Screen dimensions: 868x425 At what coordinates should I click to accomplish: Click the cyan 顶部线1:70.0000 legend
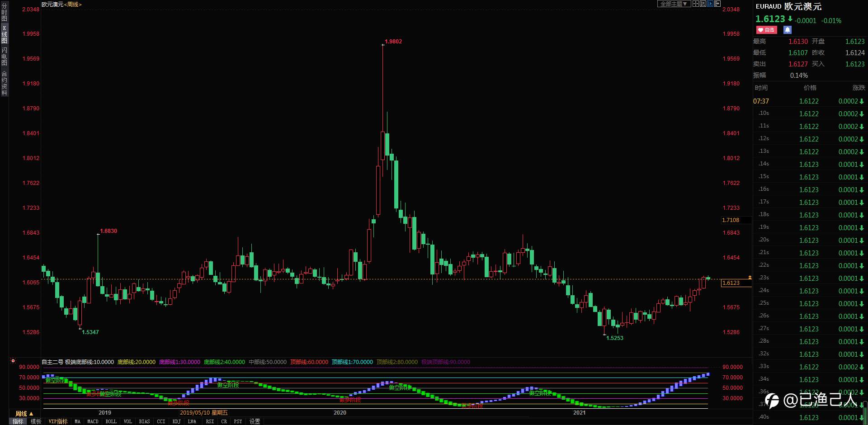pyautogui.click(x=352, y=362)
